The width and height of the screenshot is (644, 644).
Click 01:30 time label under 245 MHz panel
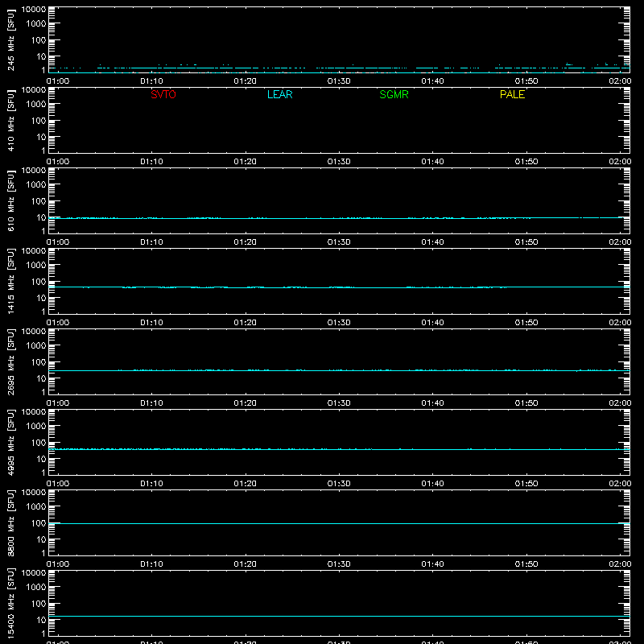(x=339, y=81)
